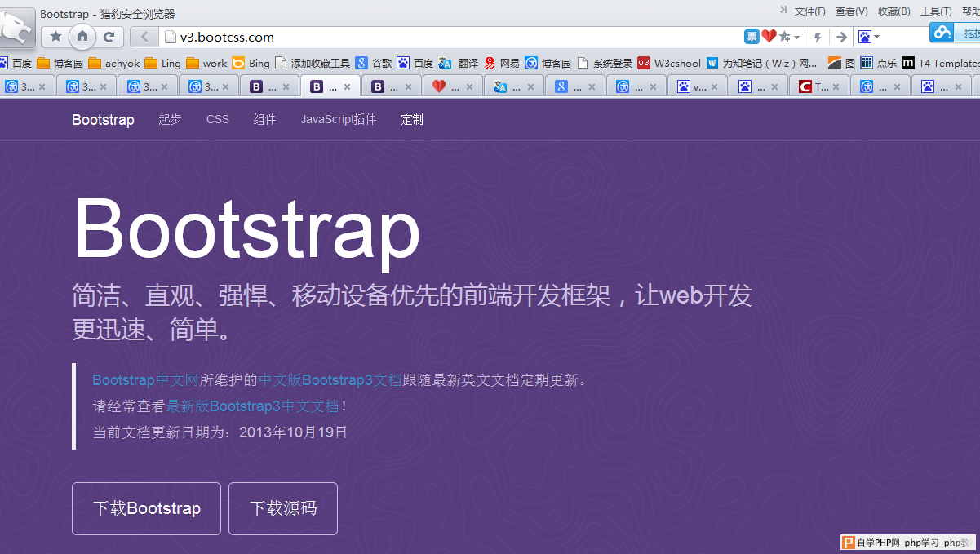Open the 图 bookmark
Viewport: 980px width, 554px height.
point(841,63)
